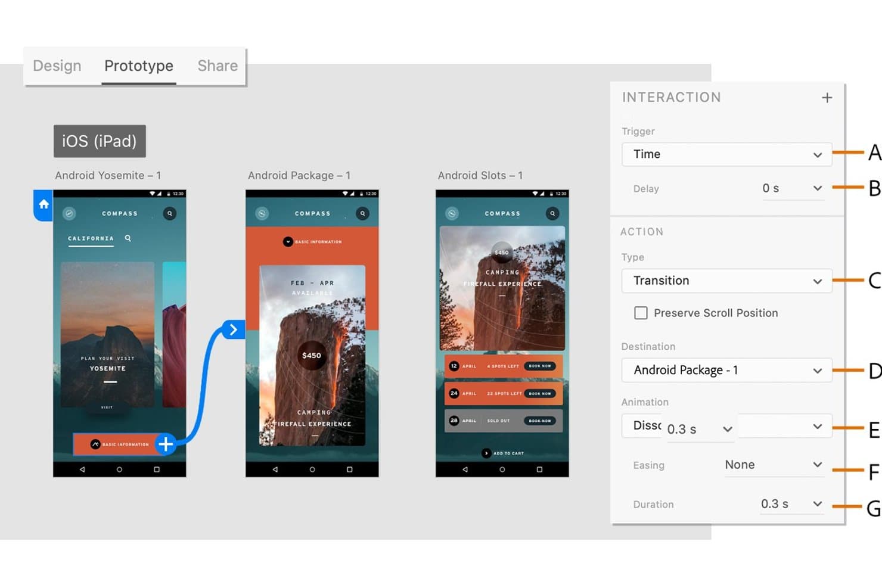
Task: Click Book Now in the 24 April row
Action: [x=540, y=393]
